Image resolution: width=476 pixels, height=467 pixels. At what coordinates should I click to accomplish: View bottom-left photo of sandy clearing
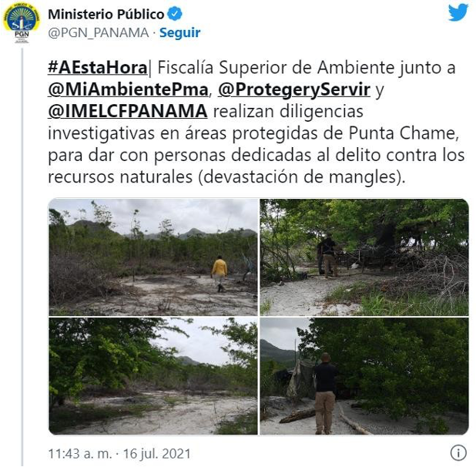tap(153, 376)
